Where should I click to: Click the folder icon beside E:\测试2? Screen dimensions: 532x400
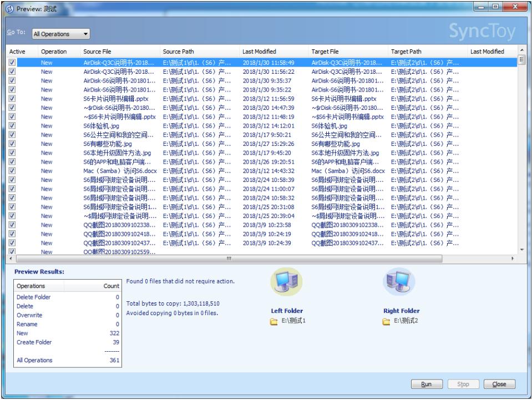pos(386,321)
